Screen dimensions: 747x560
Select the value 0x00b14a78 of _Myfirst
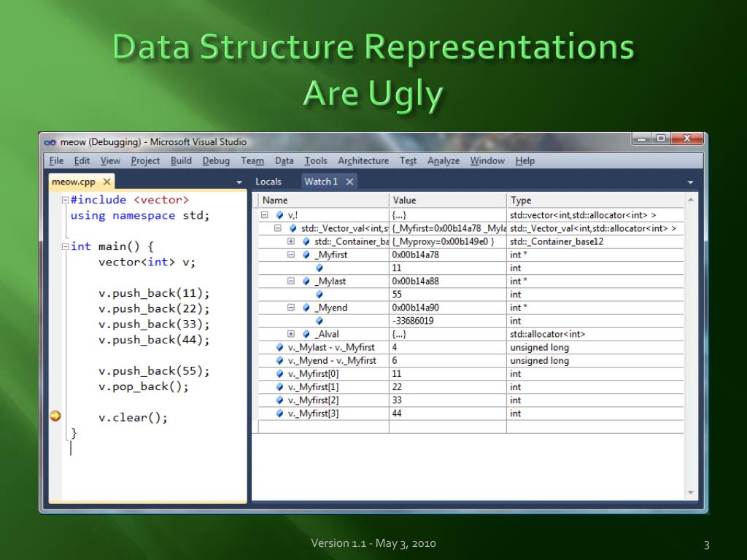(415, 254)
